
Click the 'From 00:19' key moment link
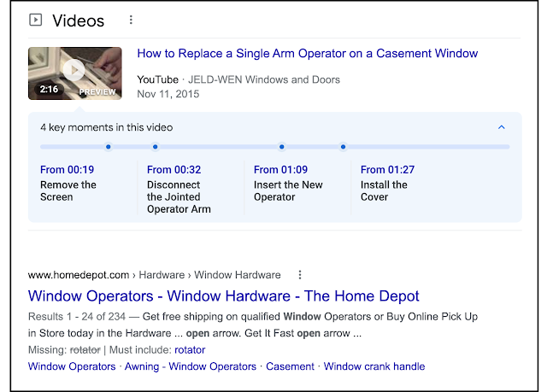tap(67, 170)
